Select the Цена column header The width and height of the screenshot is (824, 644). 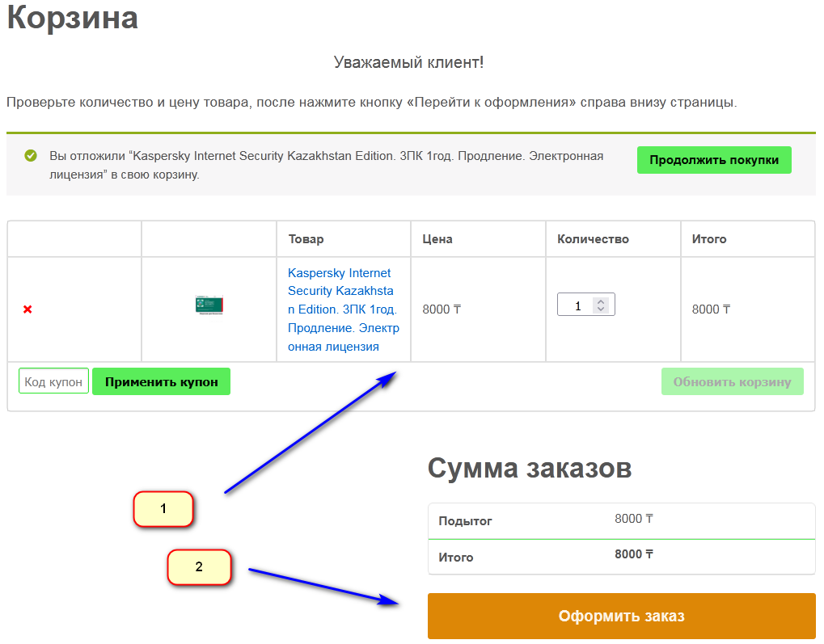437,239
